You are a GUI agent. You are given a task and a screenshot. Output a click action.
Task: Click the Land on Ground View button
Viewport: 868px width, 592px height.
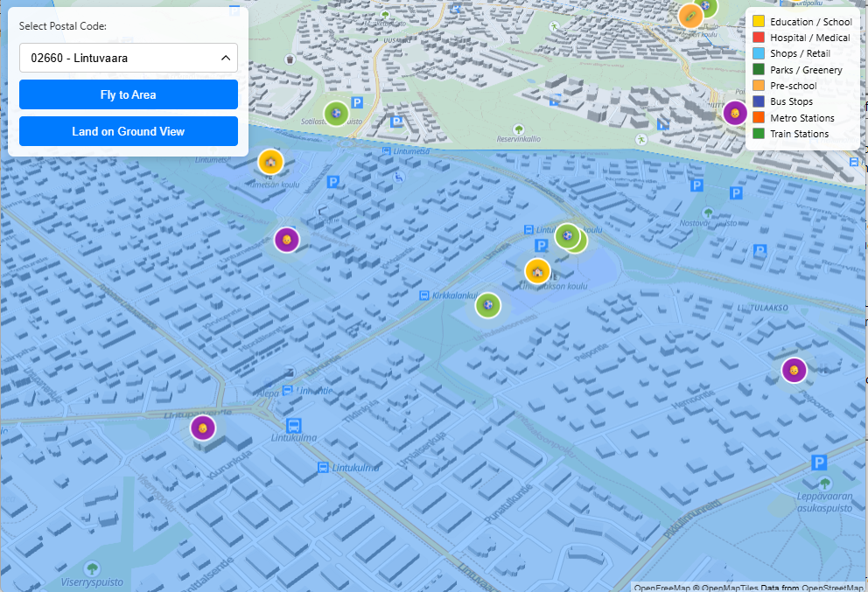pyautogui.click(x=129, y=131)
